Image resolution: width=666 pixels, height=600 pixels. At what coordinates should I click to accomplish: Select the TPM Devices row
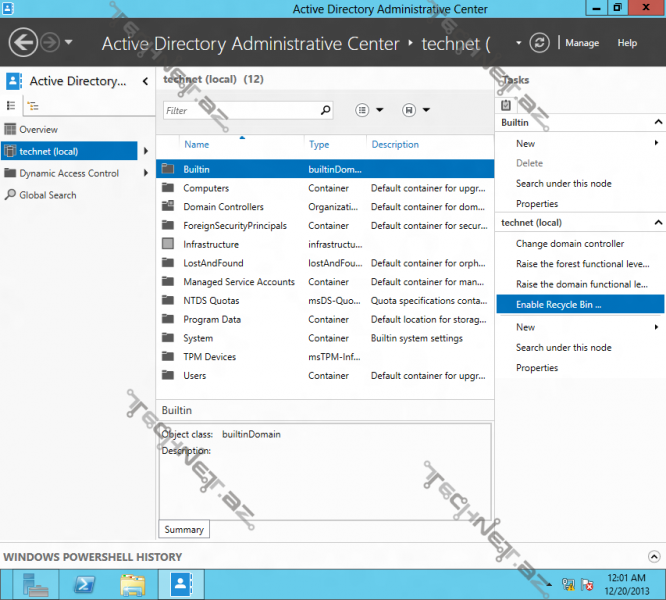(325, 357)
